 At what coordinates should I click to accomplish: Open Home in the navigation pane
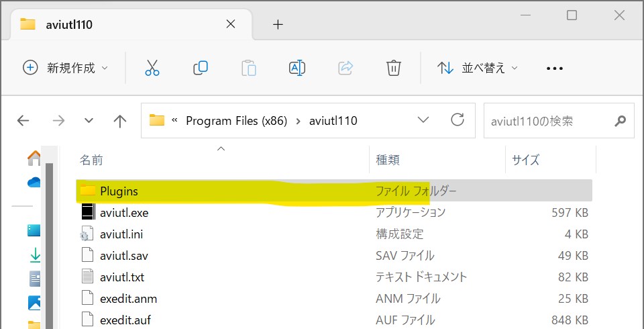(x=34, y=158)
